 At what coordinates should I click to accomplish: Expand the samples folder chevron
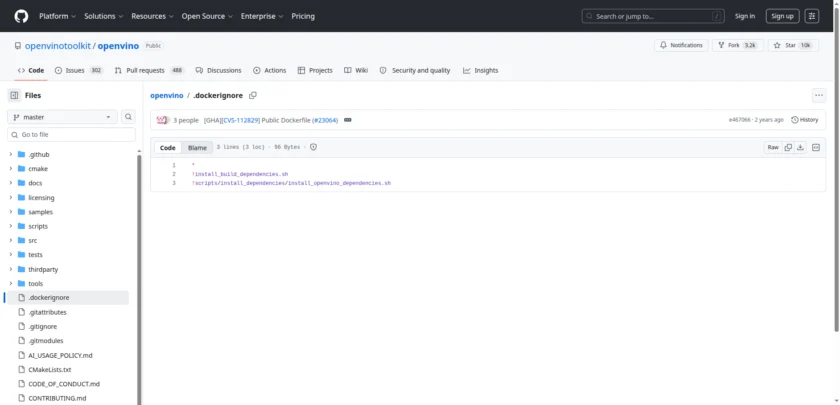(11, 212)
